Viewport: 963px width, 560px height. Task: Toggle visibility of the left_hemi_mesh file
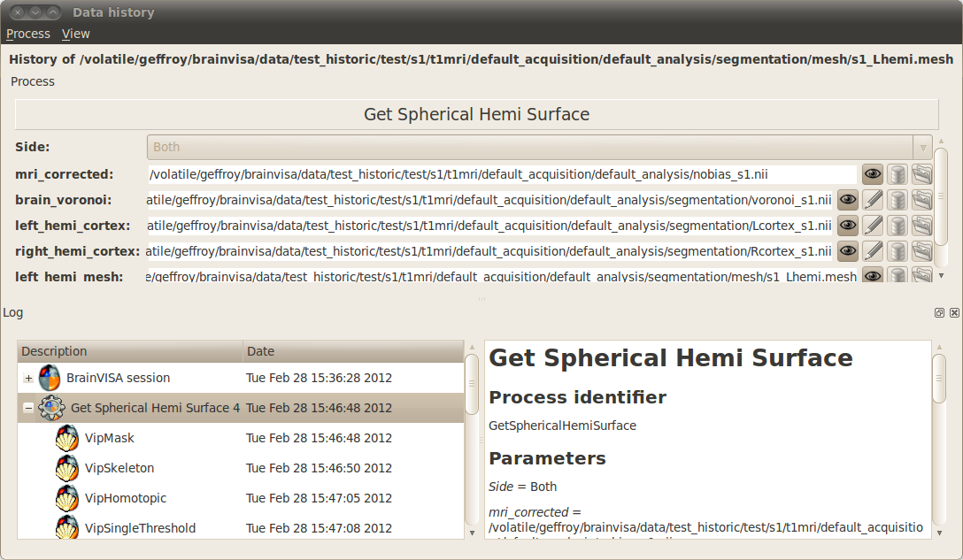[872, 276]
